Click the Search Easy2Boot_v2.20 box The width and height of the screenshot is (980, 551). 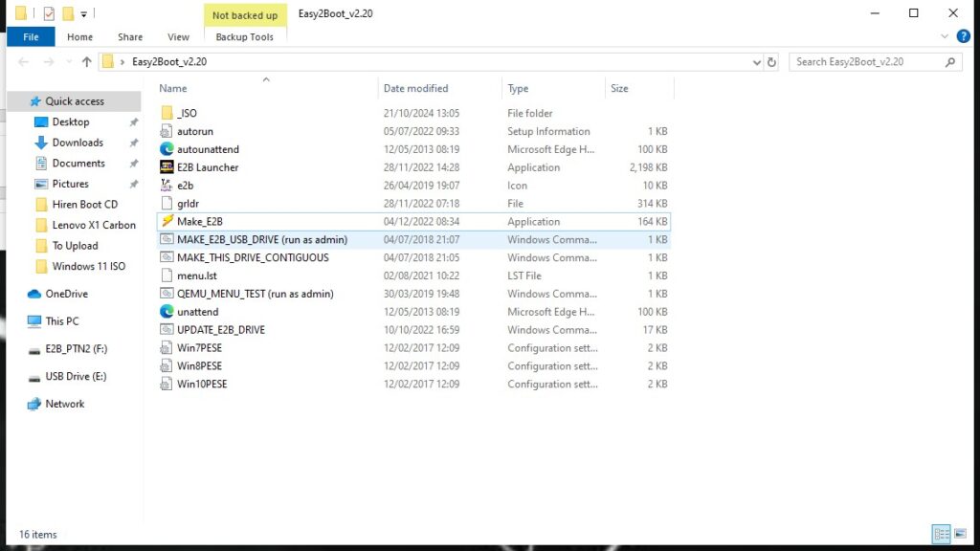867,62
